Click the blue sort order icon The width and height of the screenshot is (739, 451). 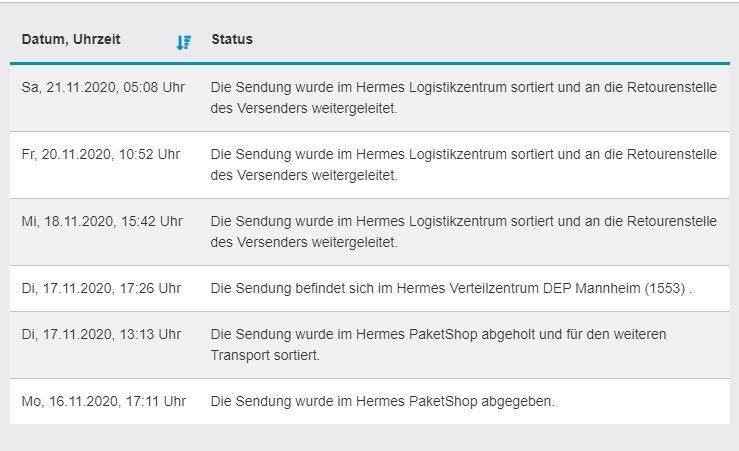(184, 42)
